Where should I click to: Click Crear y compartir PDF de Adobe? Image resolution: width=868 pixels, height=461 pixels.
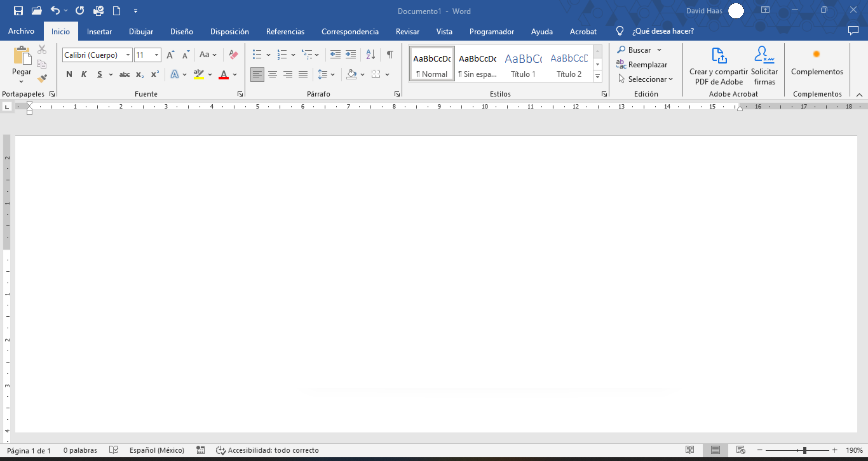pyautogui.click(x=718, y=66)
